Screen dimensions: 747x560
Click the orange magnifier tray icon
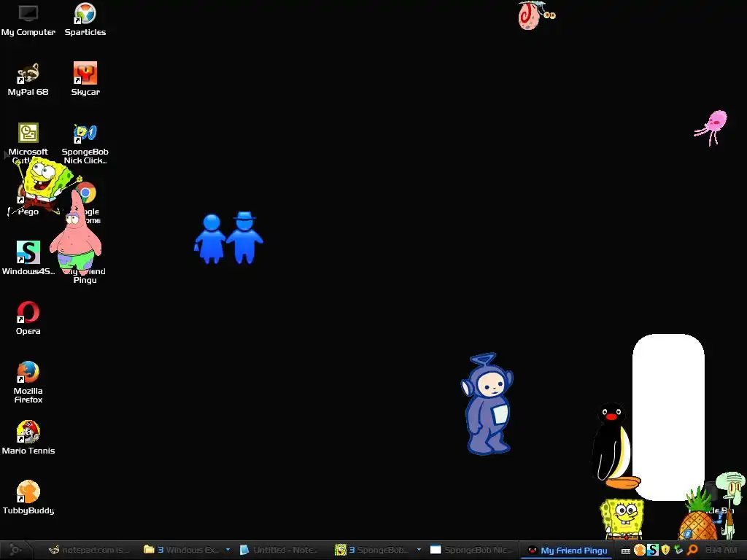[x=692, y=550]
